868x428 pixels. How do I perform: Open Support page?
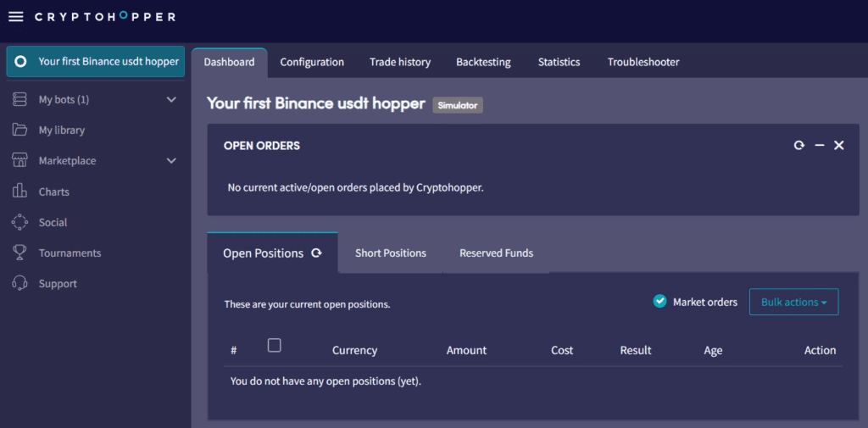click(x=58, y=283)
